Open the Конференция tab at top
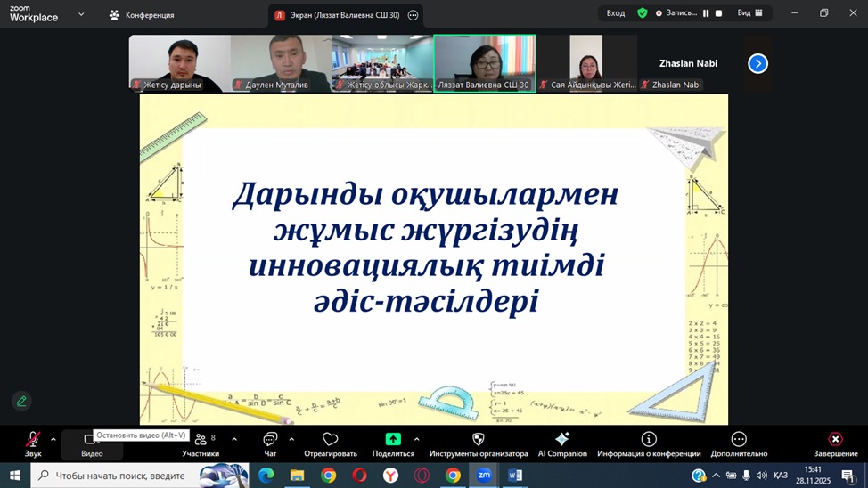Viewport: 868px width, 488px height. click(x=143, y=15)
